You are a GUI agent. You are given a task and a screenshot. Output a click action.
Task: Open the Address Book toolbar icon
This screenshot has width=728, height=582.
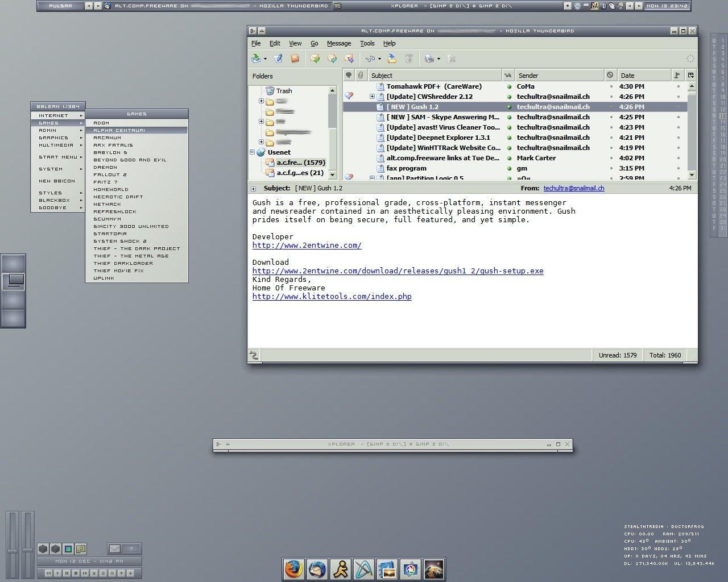point(295,59)
